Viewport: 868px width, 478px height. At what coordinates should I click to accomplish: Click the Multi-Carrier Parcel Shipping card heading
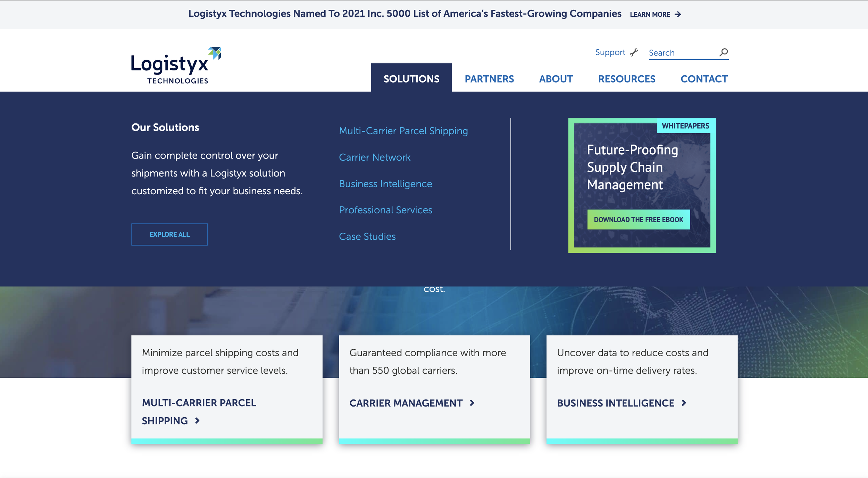[199, 412]
